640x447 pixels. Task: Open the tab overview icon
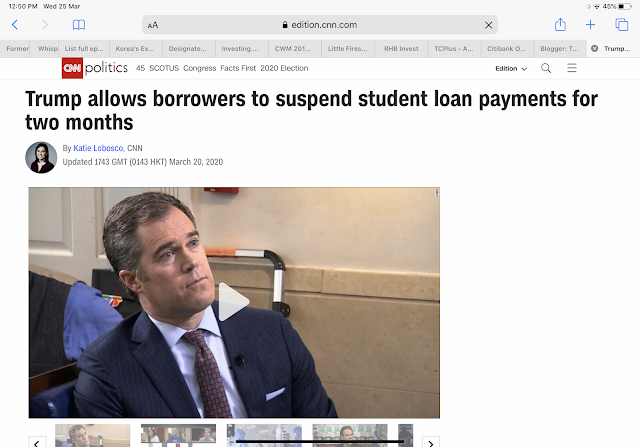pos(622,25)
